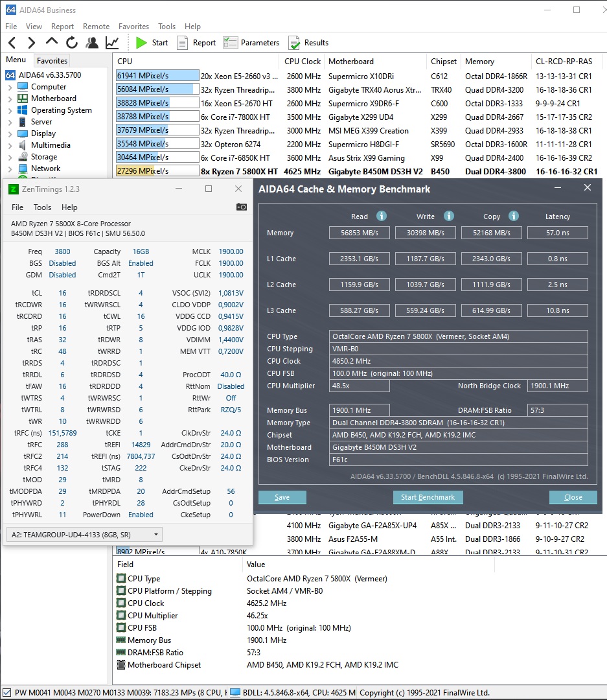Select Multimedia in the AIDA64 tree
607x700 pixels.
(51, 145)
